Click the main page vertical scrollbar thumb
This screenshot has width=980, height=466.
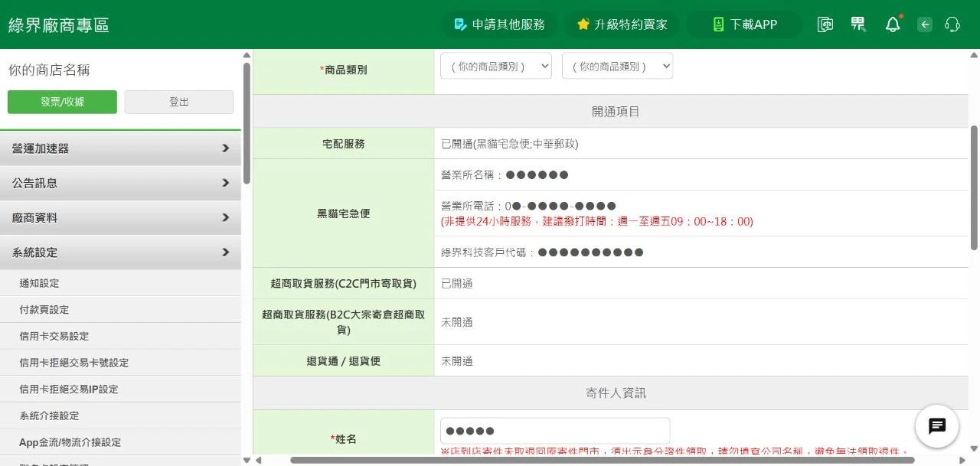pos(974,187)
